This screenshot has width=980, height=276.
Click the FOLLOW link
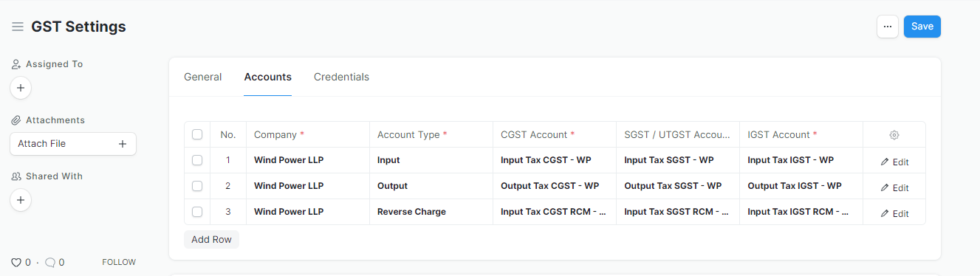coord(119,262)
